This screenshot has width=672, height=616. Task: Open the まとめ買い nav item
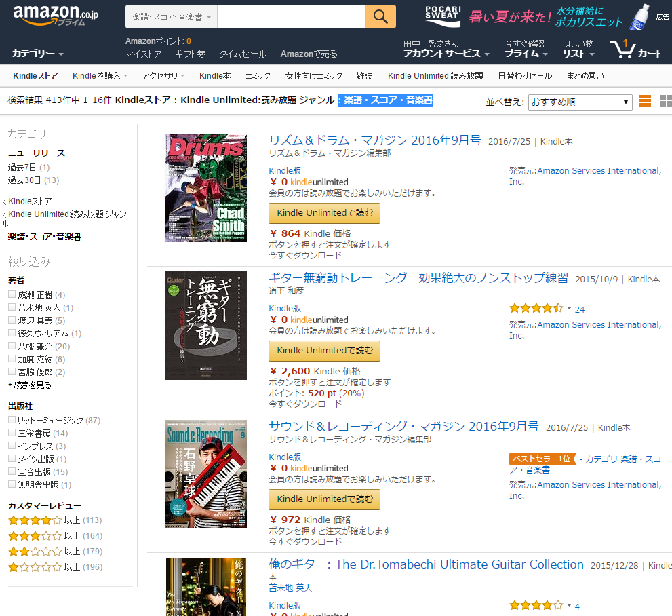pyautogui.click(x=585, y=76)
